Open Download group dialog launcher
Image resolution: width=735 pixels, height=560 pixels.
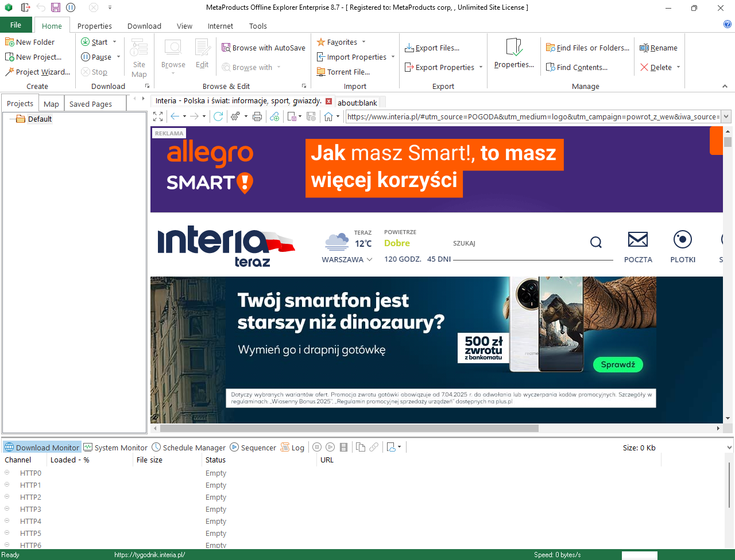point(148,86)
